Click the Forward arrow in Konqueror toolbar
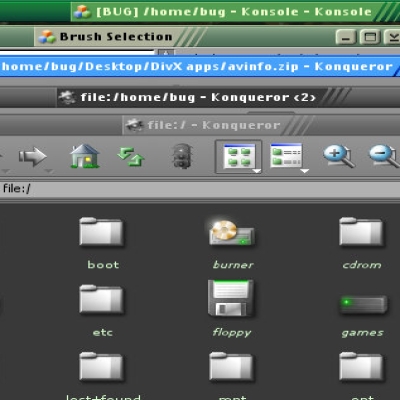 click(x=32, y=156)
